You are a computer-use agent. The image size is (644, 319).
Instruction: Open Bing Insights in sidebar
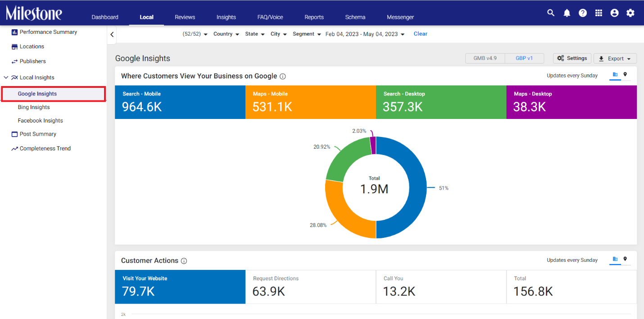(34, 107)
